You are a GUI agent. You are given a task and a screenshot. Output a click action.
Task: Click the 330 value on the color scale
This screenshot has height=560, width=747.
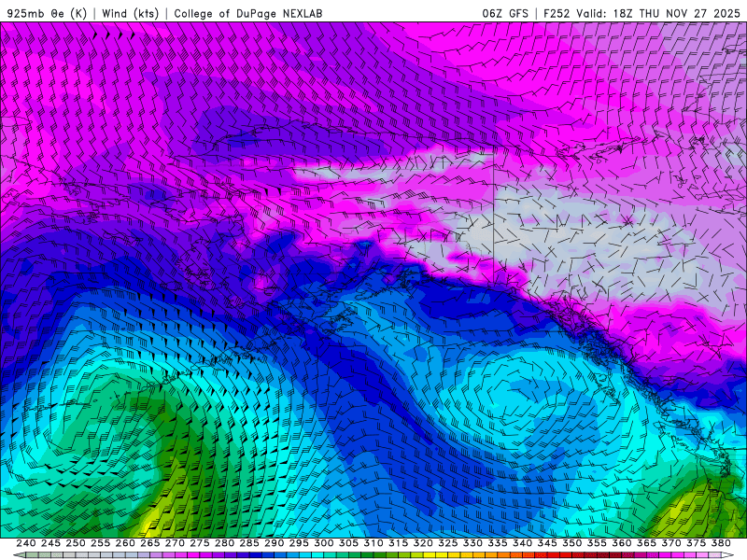[x=472, y=543]
